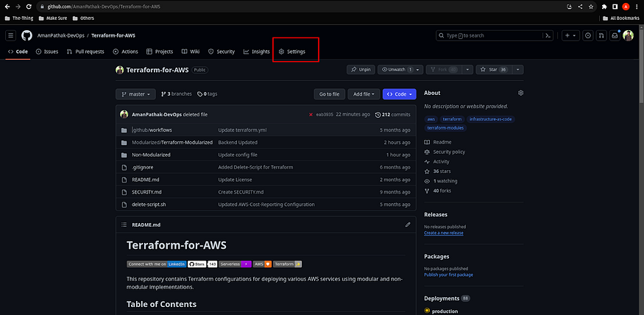Open user avatar menu in header
Viewport: 644px width, 315px height.
(628, 36)
